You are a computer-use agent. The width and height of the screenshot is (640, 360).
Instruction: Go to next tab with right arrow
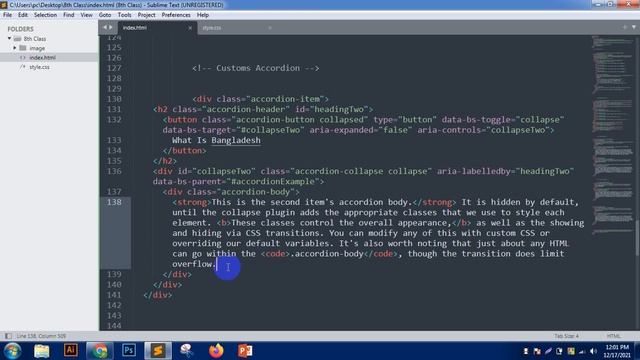click(111, 28)
